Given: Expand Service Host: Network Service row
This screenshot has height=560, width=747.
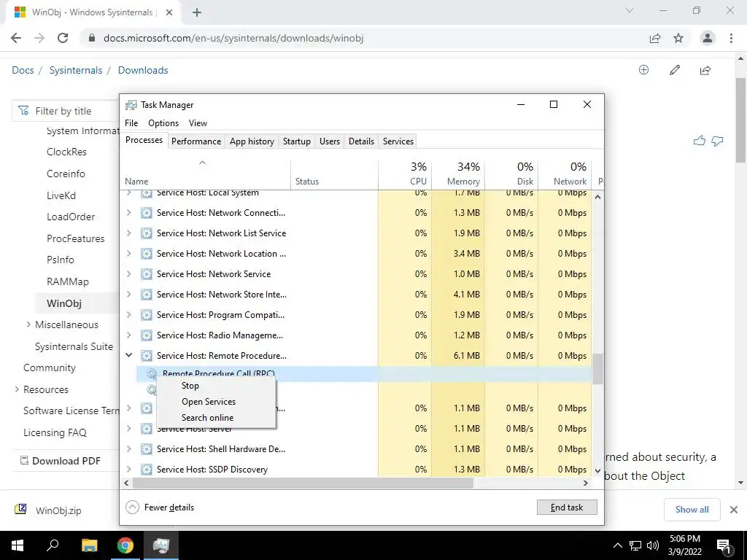Looking at the screenshot, I should click(128, 274).
